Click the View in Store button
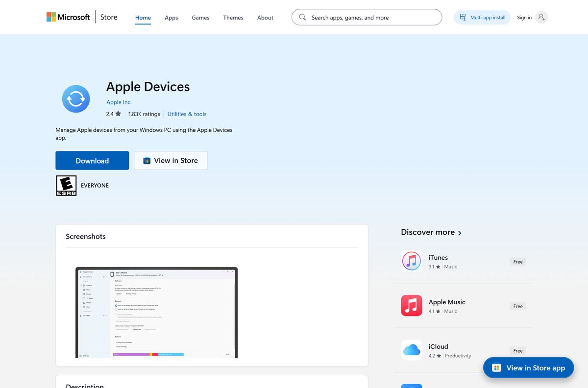The height and width of the screenshot is (388, 588). [x=171, y=161]
